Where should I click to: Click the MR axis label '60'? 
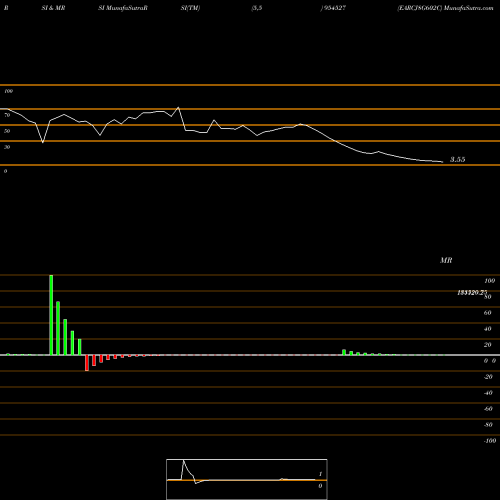(487, 313)
